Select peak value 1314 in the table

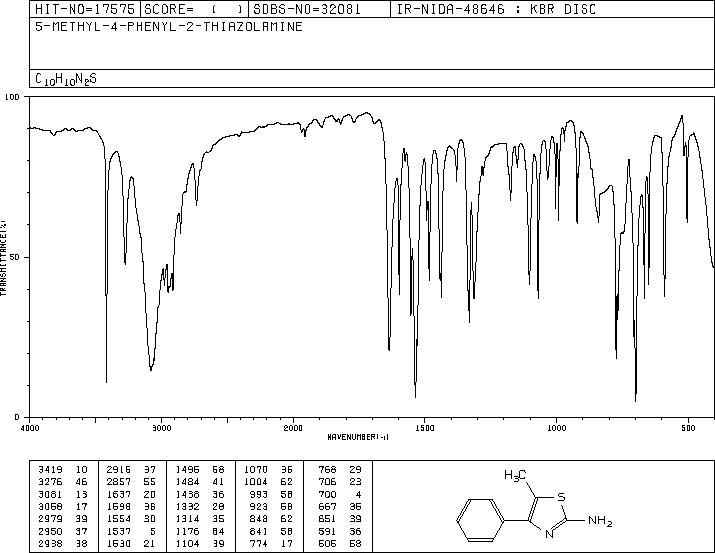(x=187, y=519)
